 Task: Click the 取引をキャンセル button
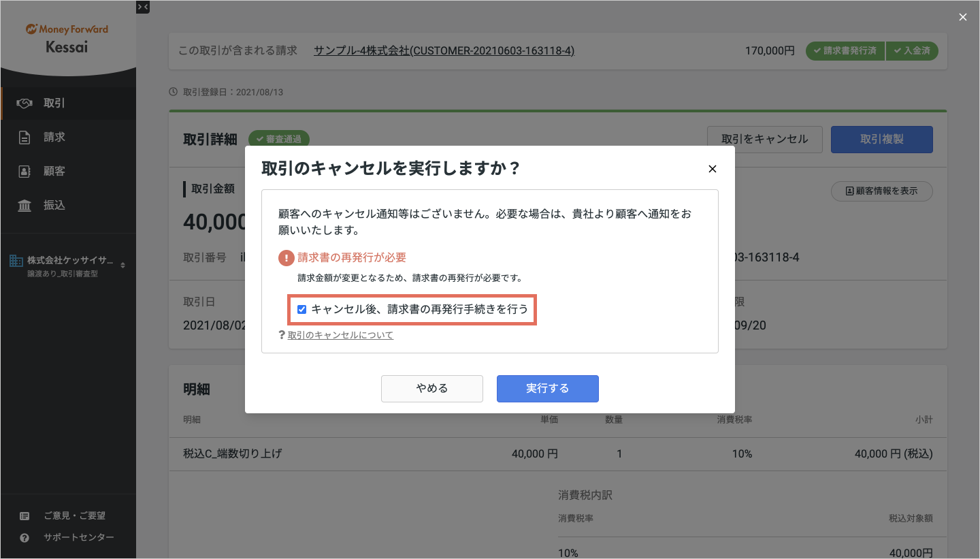click(765, 139)
